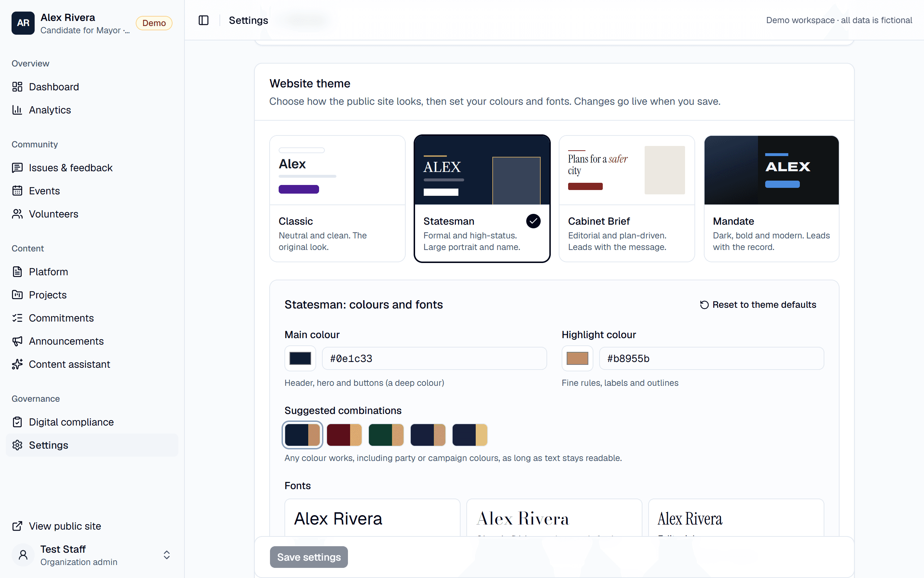Click the Main colour hex field #0e1c33
Viewport: 924px width, 578px height.
[x=434, y=358]
